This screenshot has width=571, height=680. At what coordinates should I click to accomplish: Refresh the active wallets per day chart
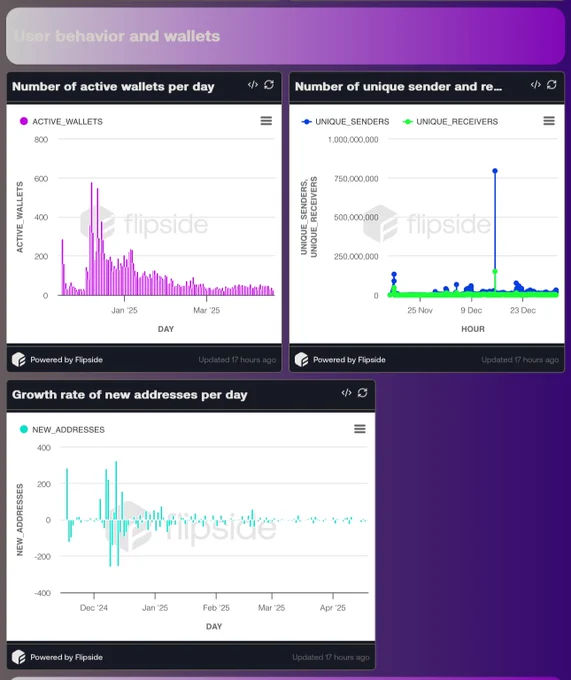pos(269,85)
